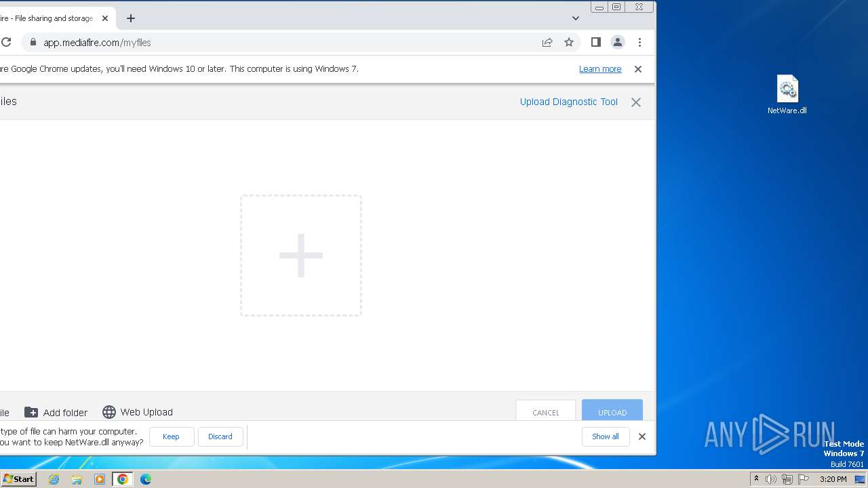Viewport: 868px width, 488px height.
Task: Open Chrome's three-dot menu
Action: pyautogui.click(x=639, y=42)
